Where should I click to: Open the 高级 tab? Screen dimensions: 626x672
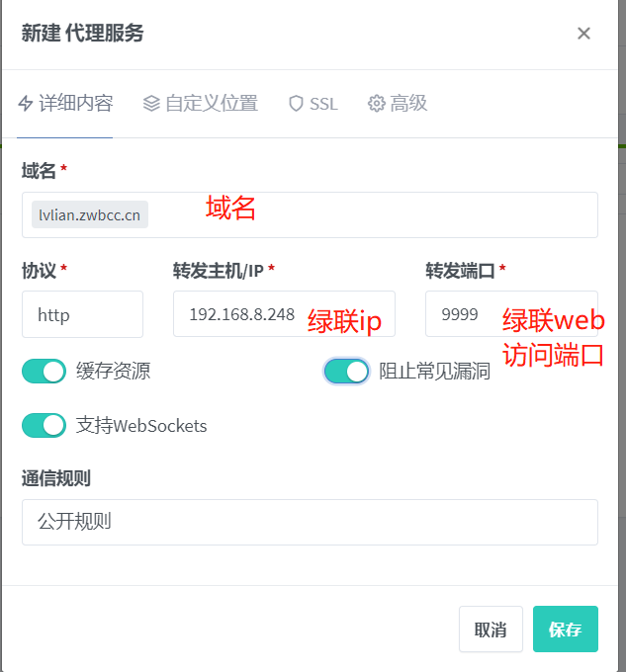point(398,104)
